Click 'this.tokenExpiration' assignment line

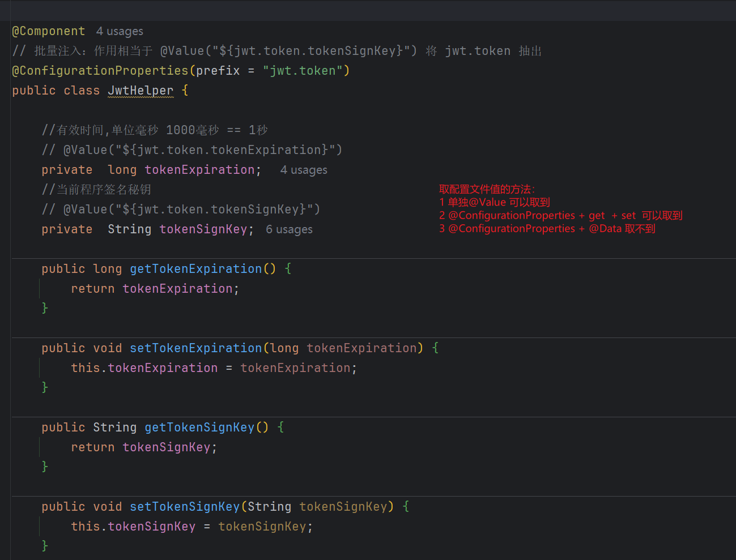coord(214,368)
